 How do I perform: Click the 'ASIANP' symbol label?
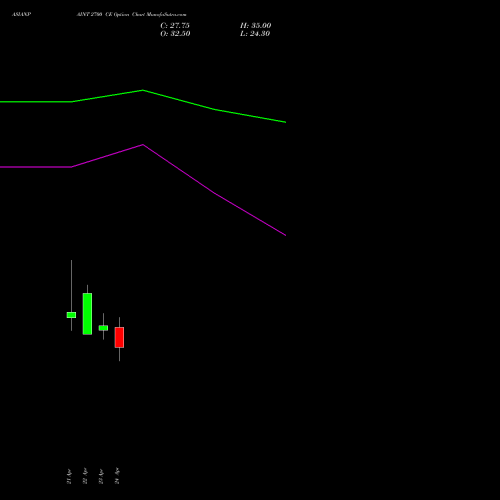pos(21,15)
